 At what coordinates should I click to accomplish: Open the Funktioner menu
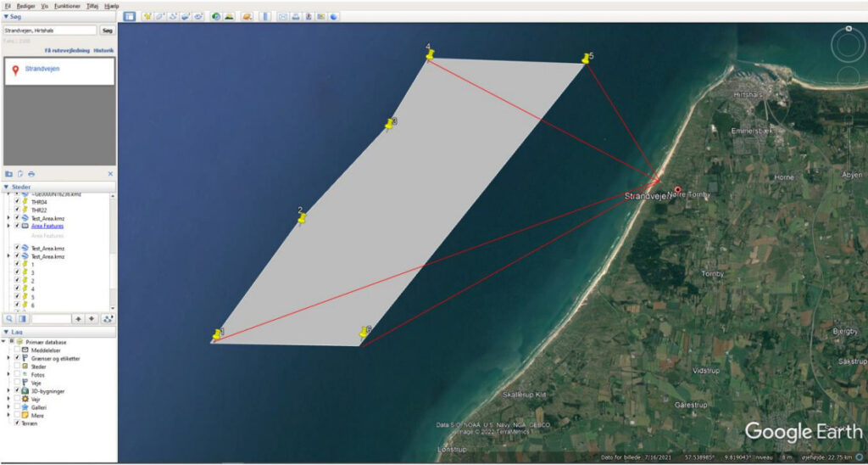point(67,5)
